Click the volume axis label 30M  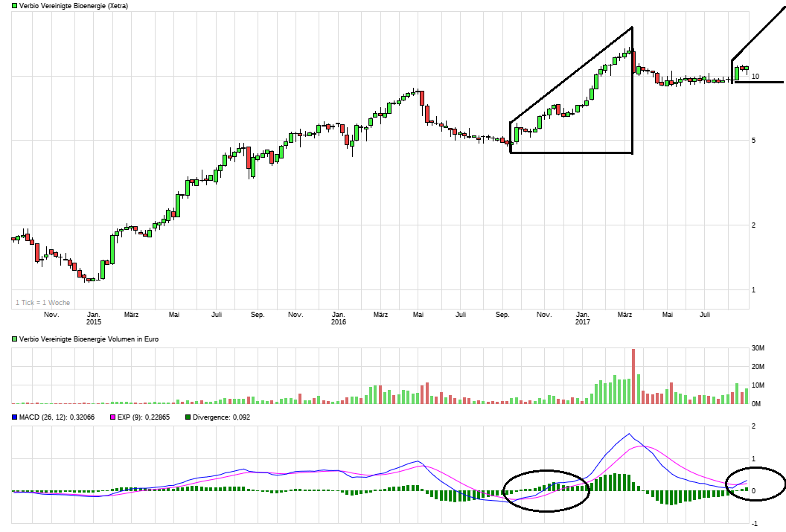coord(758,348)
